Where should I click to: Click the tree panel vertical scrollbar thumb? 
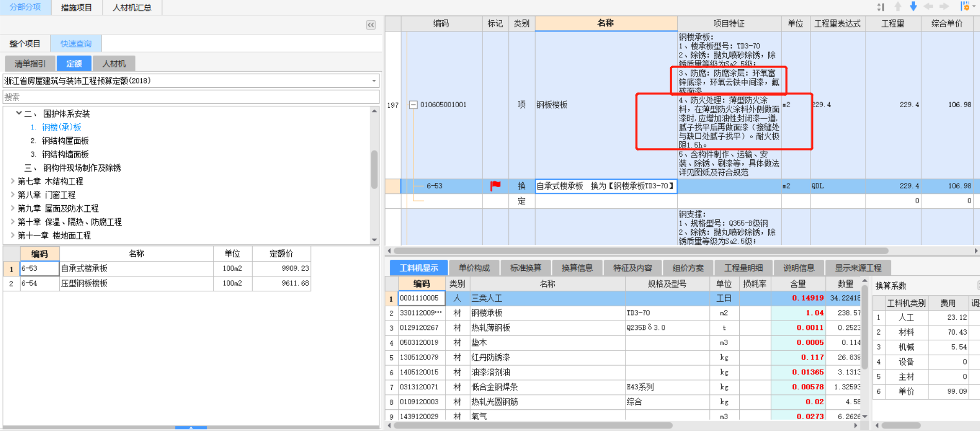[x=374, y=169]
